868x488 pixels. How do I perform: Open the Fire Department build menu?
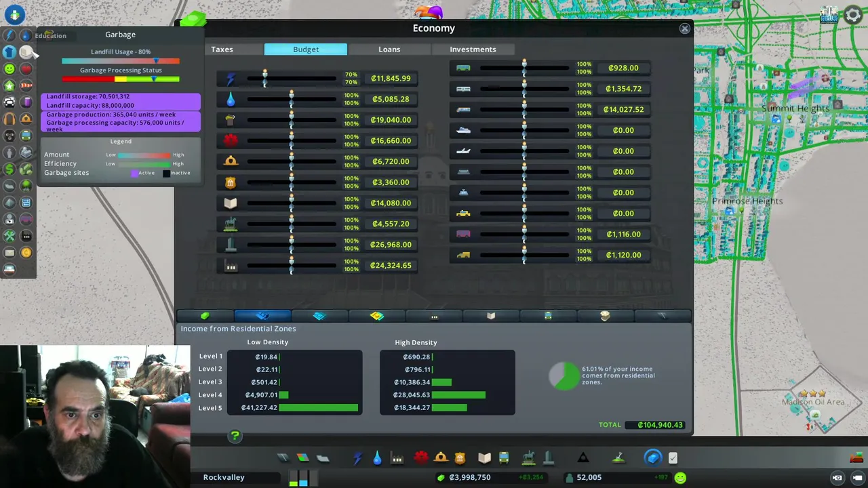coord(441,458)
